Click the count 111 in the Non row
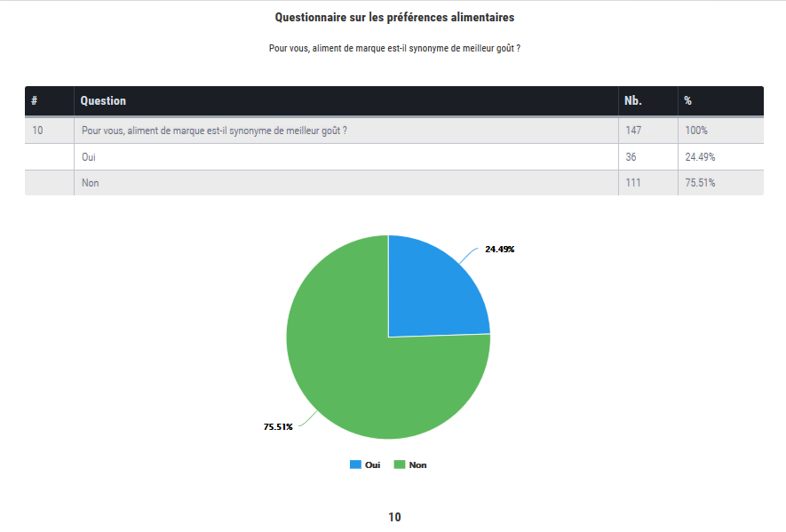Image resolution: width=786 pixels, height=532 pixels. coord(633,183)
